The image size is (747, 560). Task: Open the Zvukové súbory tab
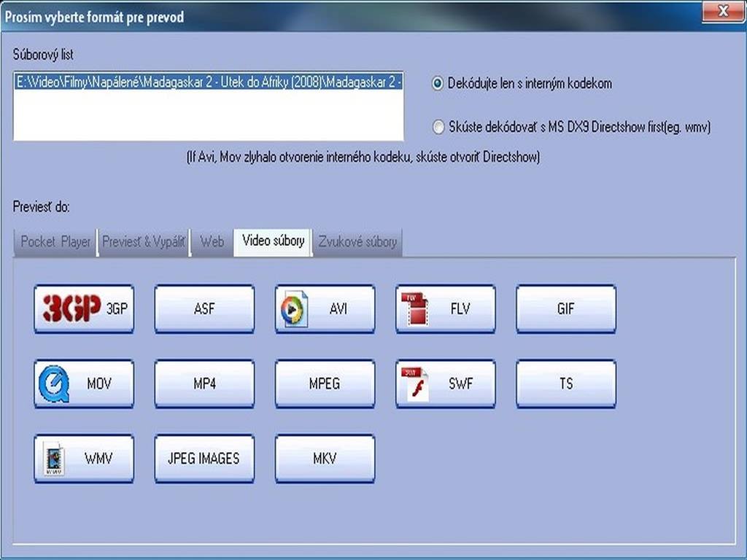click(357, 242)
